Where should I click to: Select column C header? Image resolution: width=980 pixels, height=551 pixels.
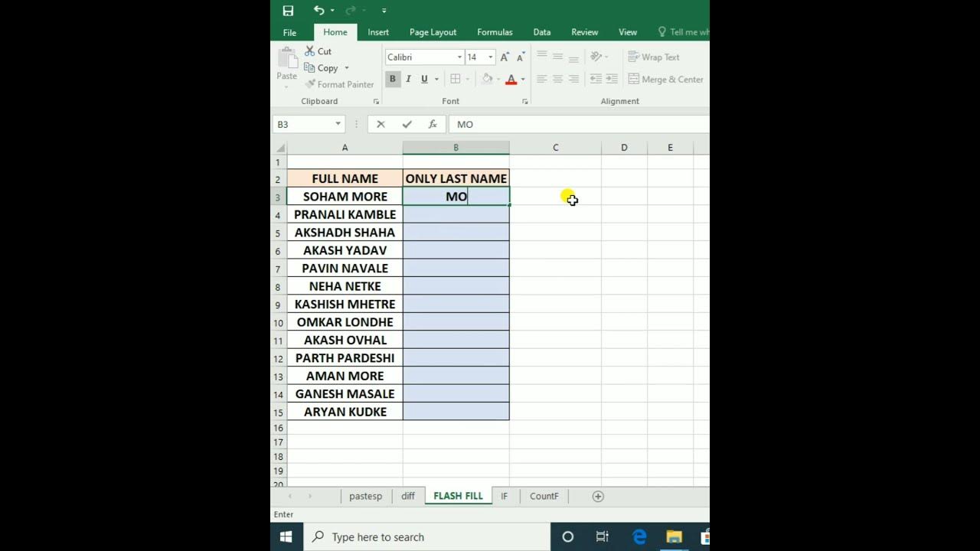[x=555, y=148]
